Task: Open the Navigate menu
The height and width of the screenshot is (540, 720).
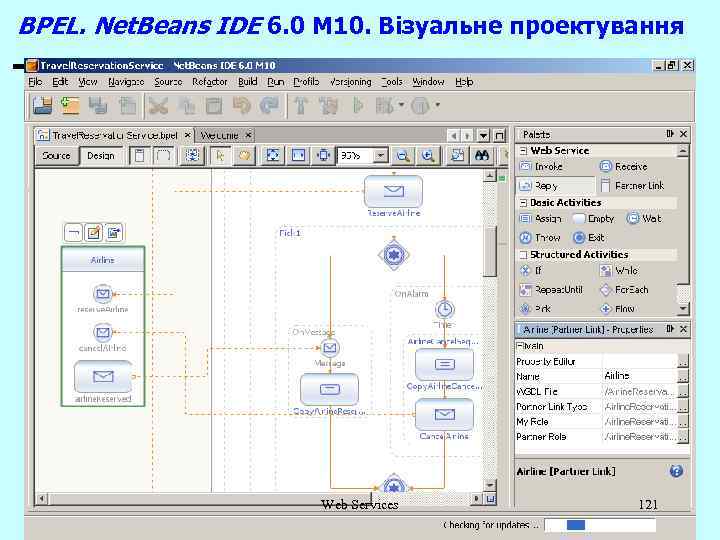Action: (126, 82)
